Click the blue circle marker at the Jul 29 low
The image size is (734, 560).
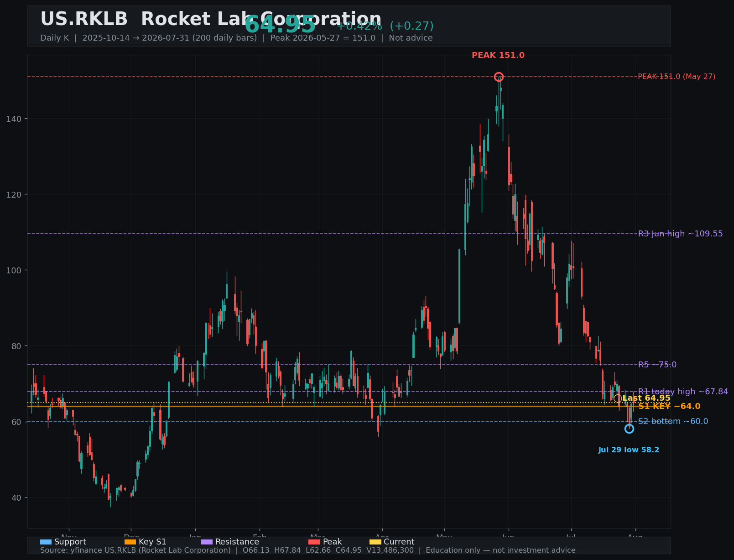coord(629,429)
